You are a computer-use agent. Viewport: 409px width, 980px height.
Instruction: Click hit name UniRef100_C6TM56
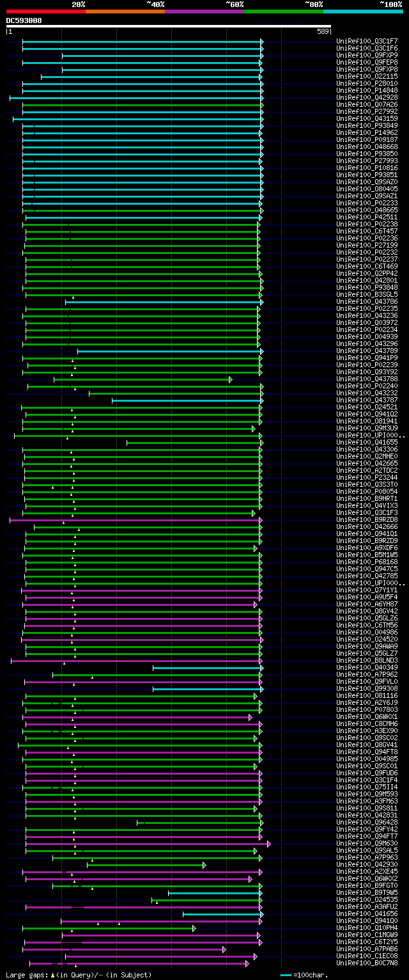pyautogui.click(x=367, y=625)
